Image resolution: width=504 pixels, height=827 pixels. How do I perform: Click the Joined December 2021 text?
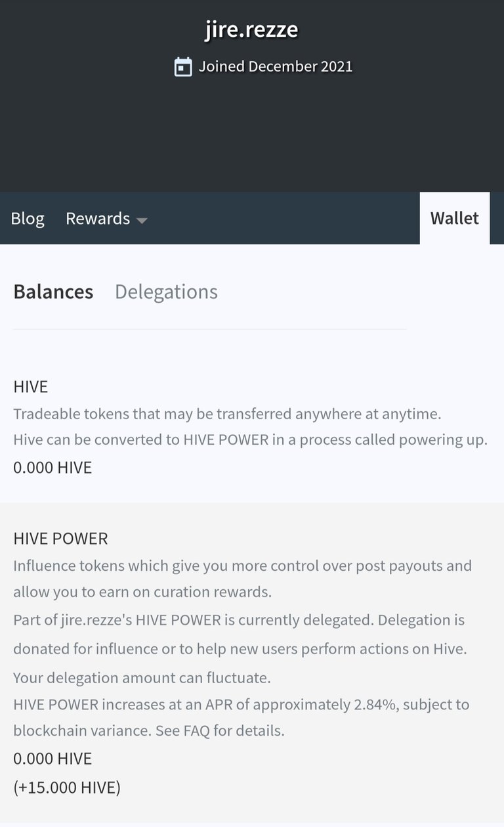click(x=276, y=66)
